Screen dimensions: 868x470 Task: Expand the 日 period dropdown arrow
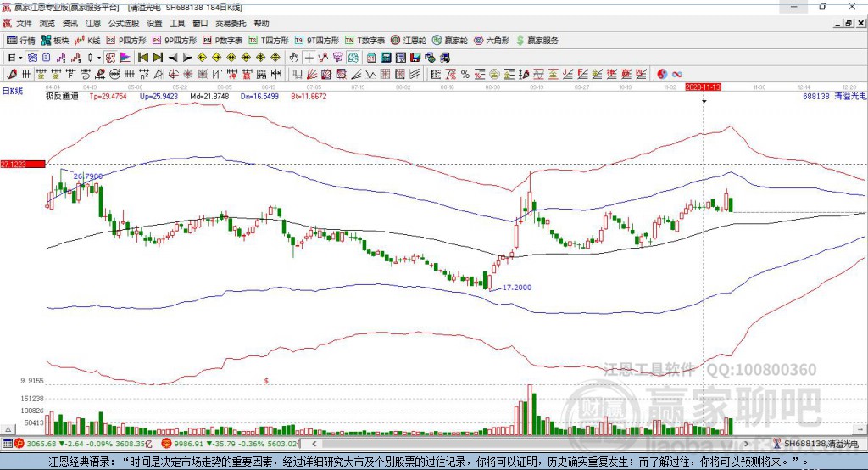tap(20, 58)
